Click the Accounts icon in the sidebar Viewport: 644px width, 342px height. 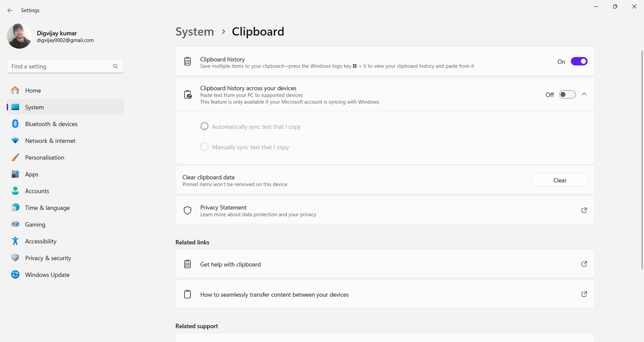tap(15, 191)
